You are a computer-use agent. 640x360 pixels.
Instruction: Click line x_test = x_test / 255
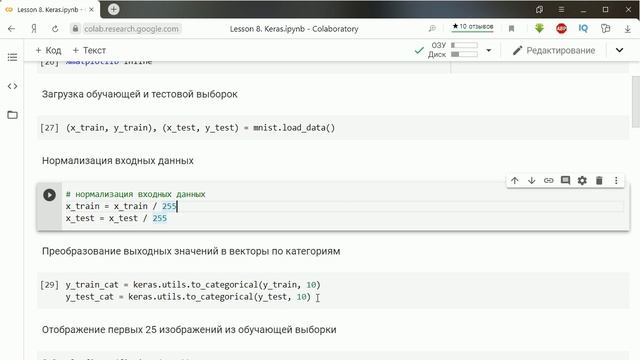click(116, 218)
